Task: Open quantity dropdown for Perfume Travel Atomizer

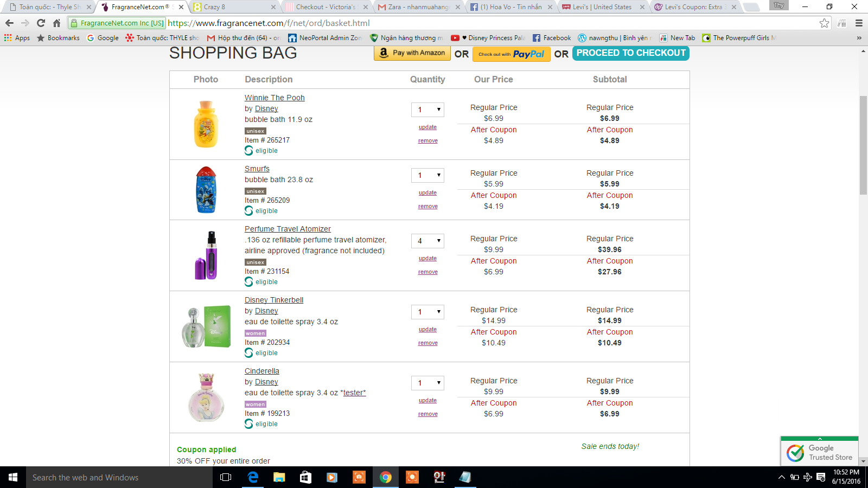Action: (x=427, y=241)
